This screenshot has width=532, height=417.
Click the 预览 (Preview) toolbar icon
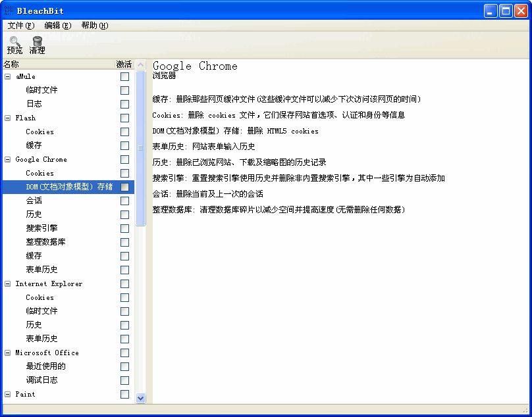14,43
